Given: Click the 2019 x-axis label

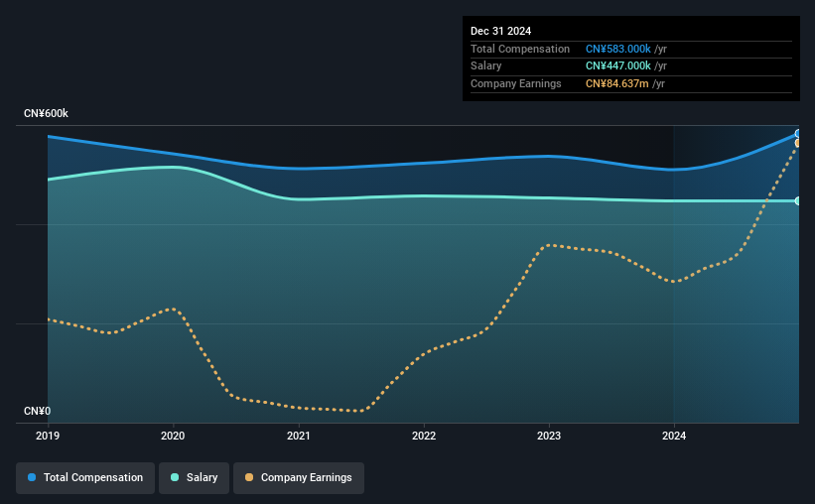Looking at the screenshot, I should coord(48,436).
